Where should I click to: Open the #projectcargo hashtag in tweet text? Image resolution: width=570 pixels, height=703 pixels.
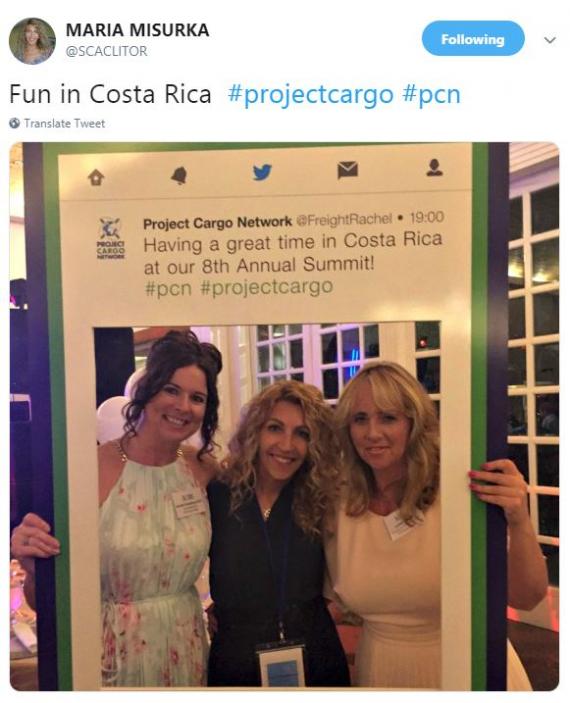310,95
